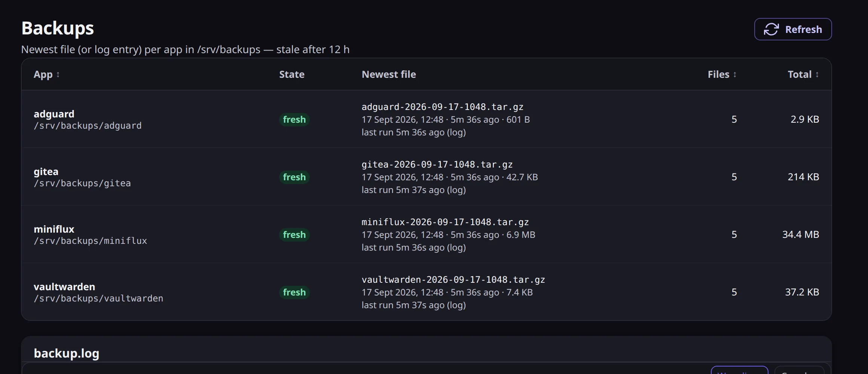The height and width of the screenshot is (374, 868).
Task: Select the gitea app name
Action: (x=46, y=171)
